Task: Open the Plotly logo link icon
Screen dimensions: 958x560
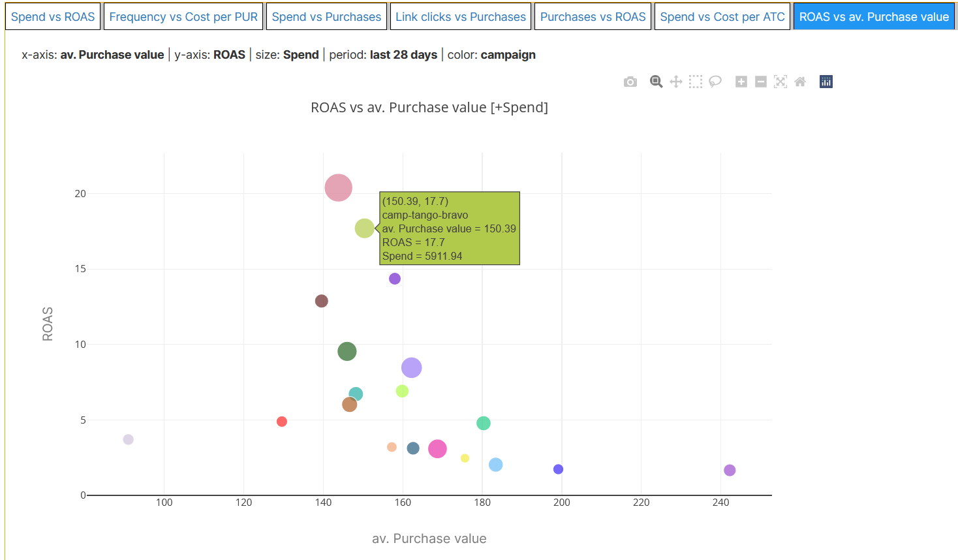Action: click(826, 82)
